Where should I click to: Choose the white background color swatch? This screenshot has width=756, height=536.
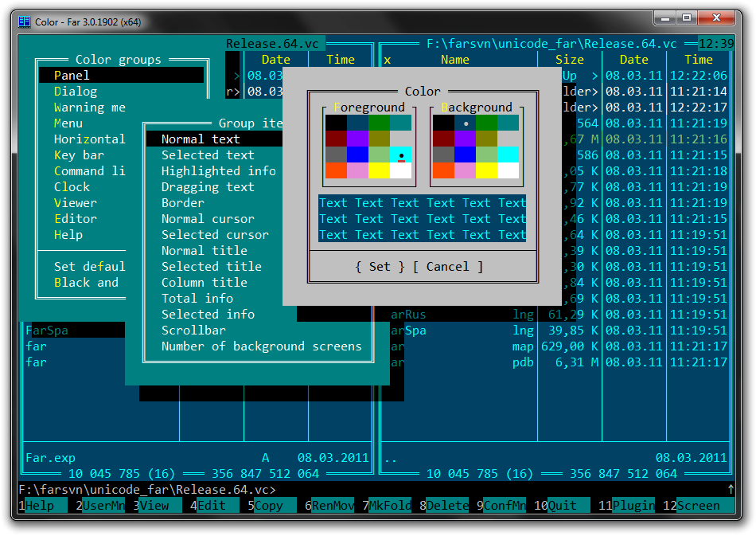pos(508,170)
